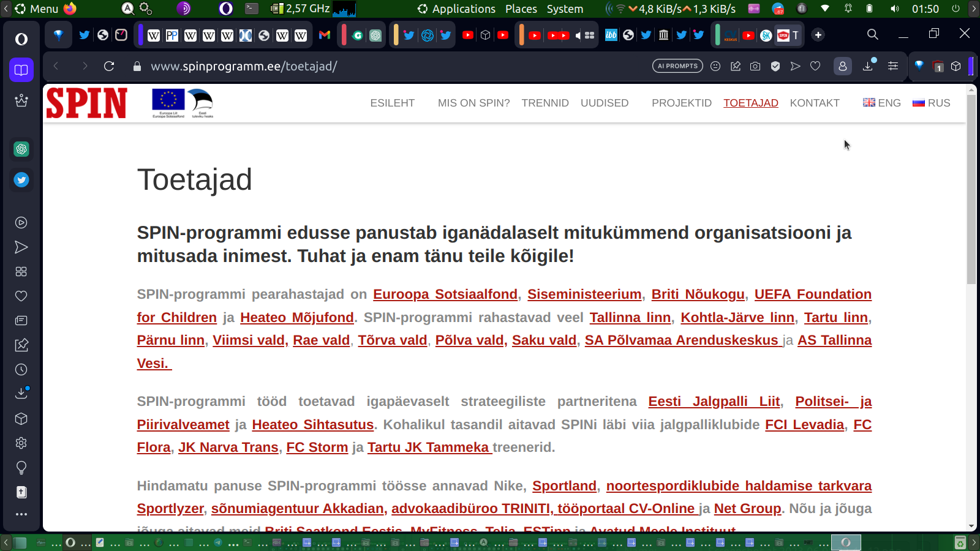This screenshot has width=980, height=551.
Task: Click the Firefox launcher in the top panel
Action: point(70,9)
